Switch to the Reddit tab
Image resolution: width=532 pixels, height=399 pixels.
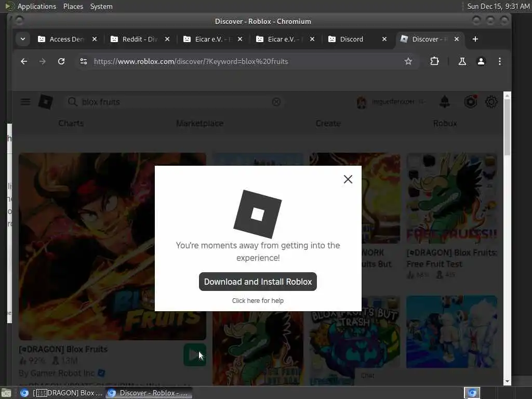tap(140, 39)
